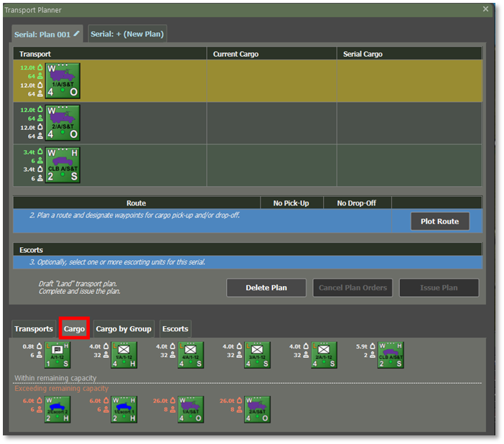Open the Serial: + (New Plan) tab
The width and height of the screenshot is (504, 444).
(127, 34)
